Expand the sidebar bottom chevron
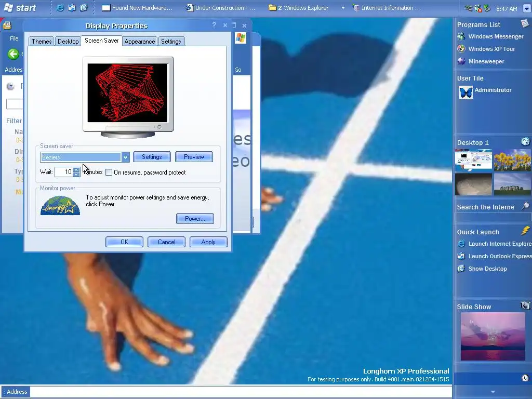 click(493, 392)
